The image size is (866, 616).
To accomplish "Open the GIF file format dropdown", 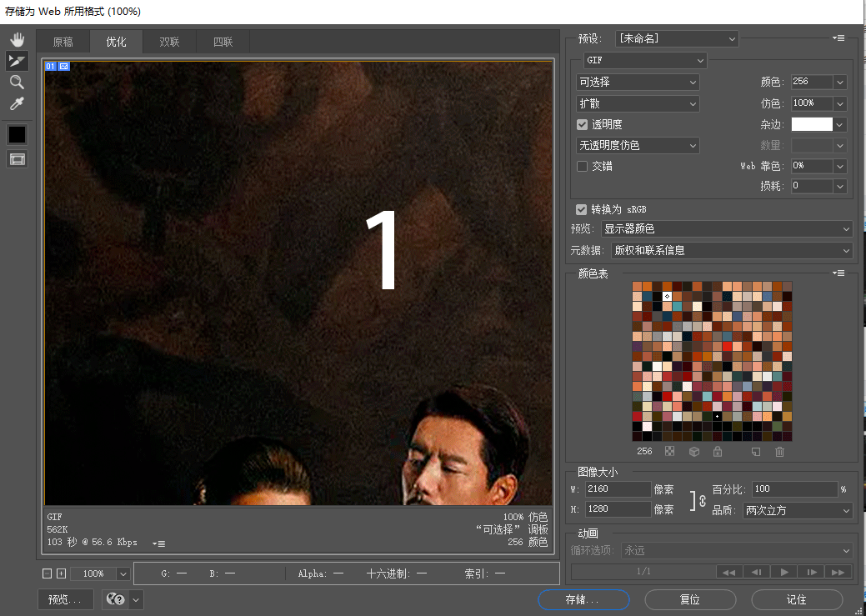I will (644, 61).
